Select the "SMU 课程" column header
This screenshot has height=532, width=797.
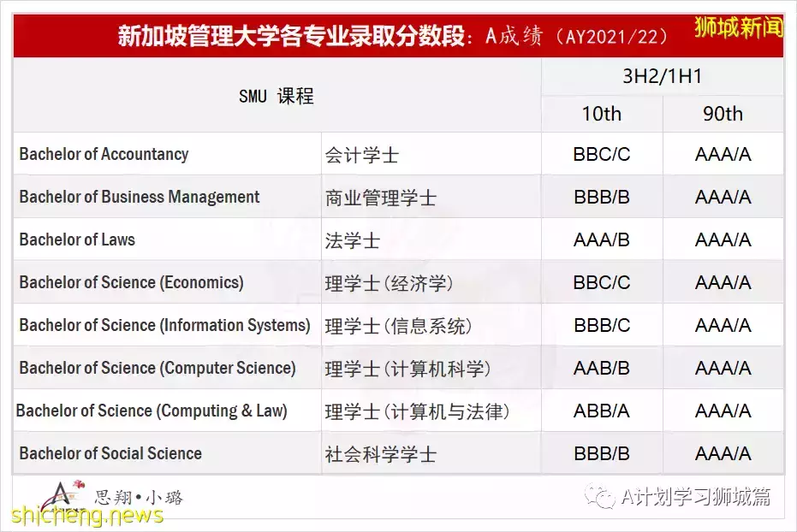click(x=277, y=96)
